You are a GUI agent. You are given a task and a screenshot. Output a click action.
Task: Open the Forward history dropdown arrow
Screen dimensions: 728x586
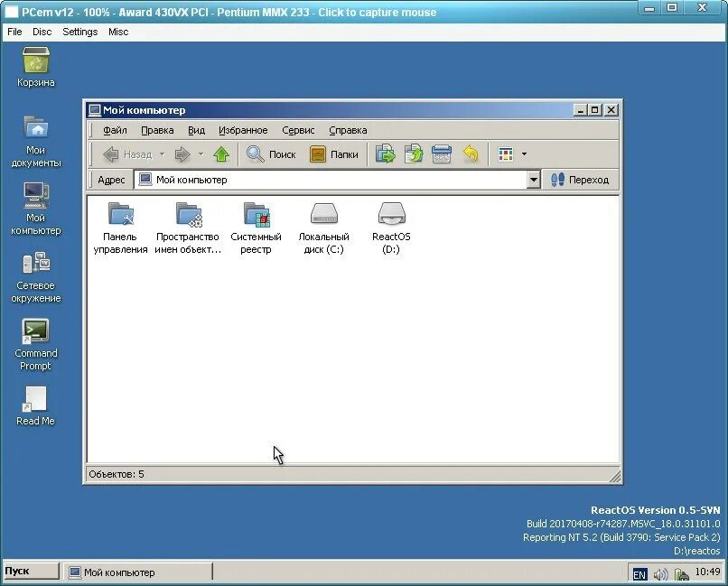(201, 154)
